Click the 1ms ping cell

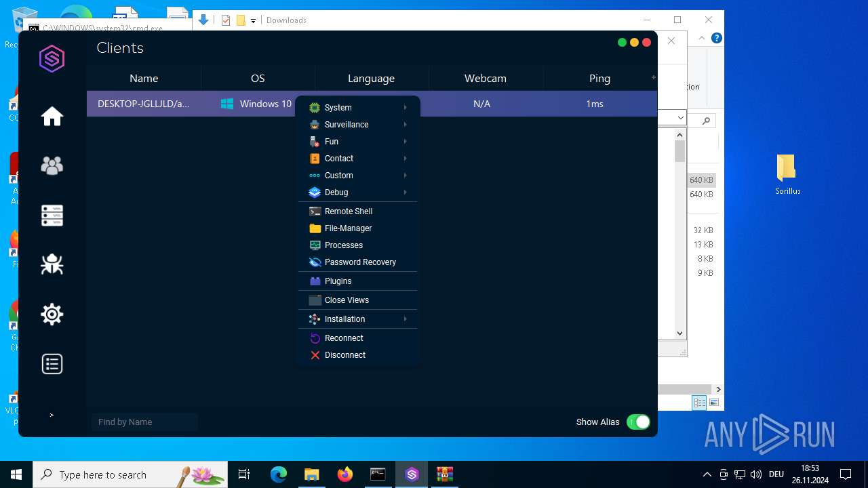(x=595, y=104)
